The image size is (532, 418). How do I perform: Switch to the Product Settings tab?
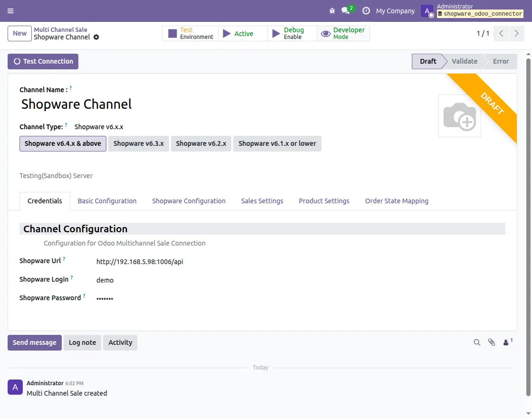(324, 201)
